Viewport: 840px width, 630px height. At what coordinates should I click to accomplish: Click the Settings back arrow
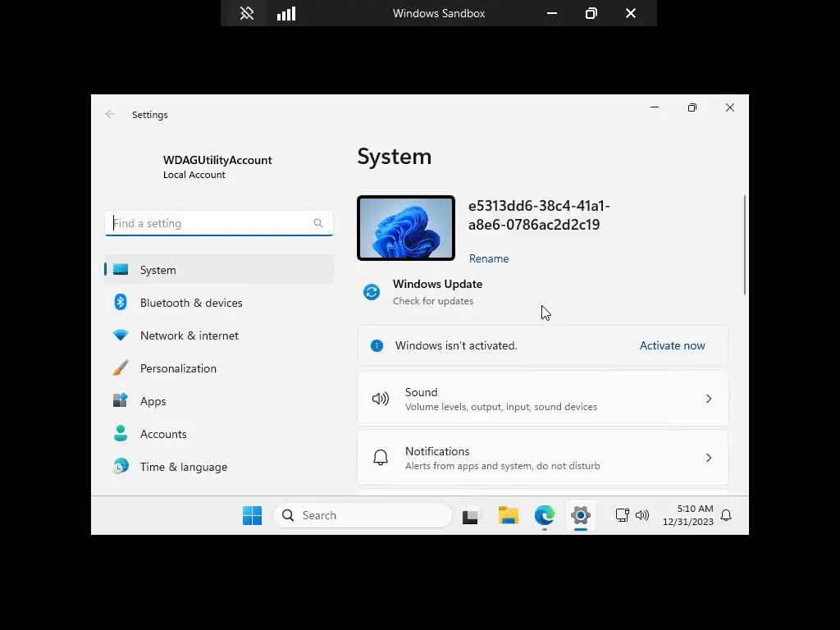pos(111,114)
